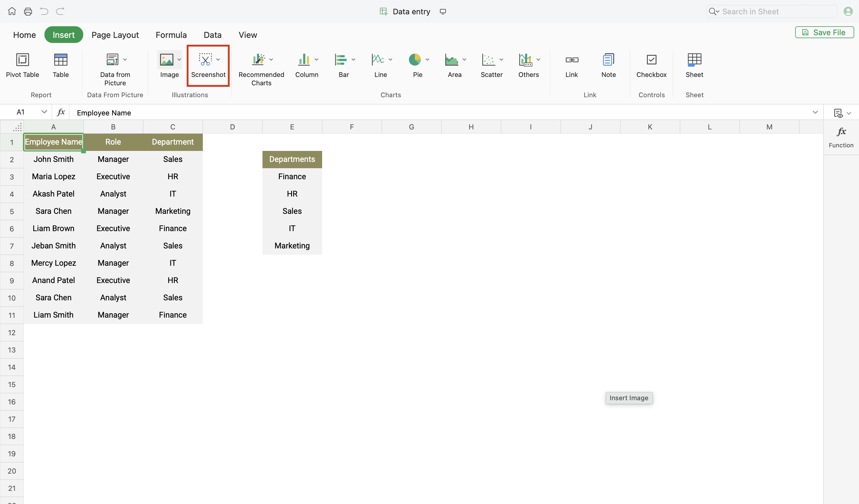Click the Link icon
The image size is (859, 504).
tap(572, 60)
